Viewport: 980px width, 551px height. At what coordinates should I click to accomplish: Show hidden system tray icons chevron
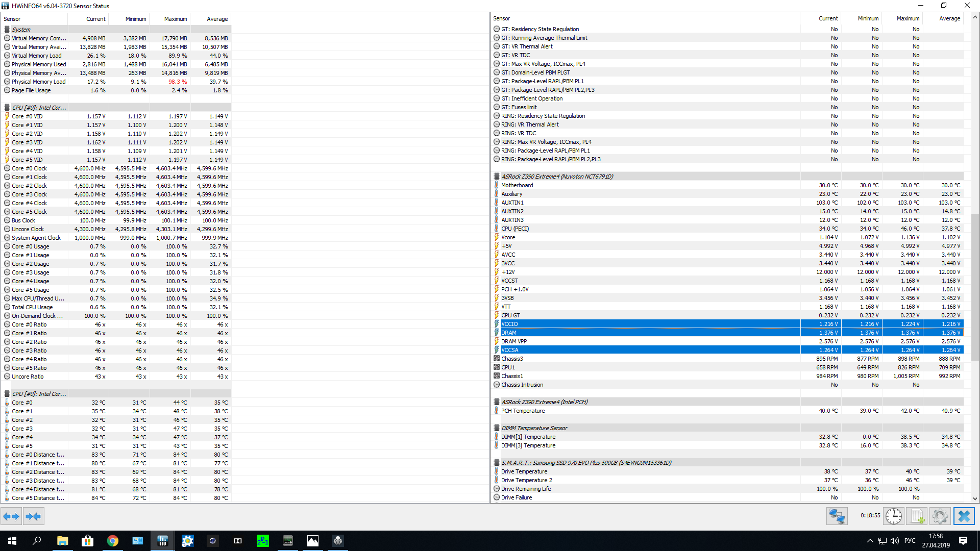pyautogui.click(x=870, y=541)
